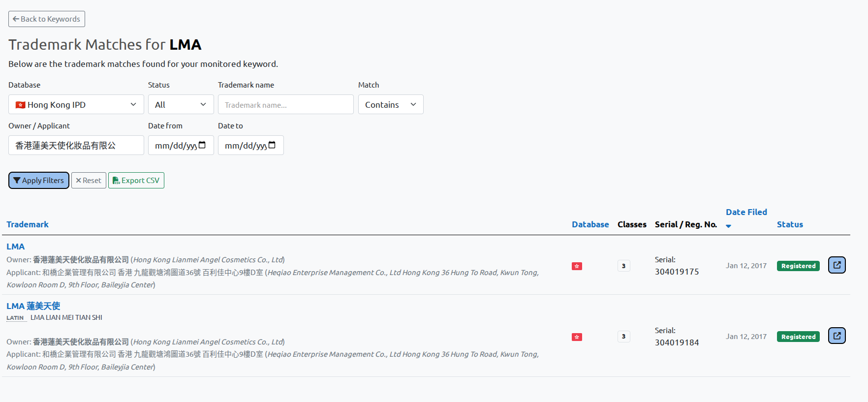This screenshot has height=402, width=868.
Task: Open external link icon for serial 304019184
Action: pyautogui.click(x=837, y=336)
